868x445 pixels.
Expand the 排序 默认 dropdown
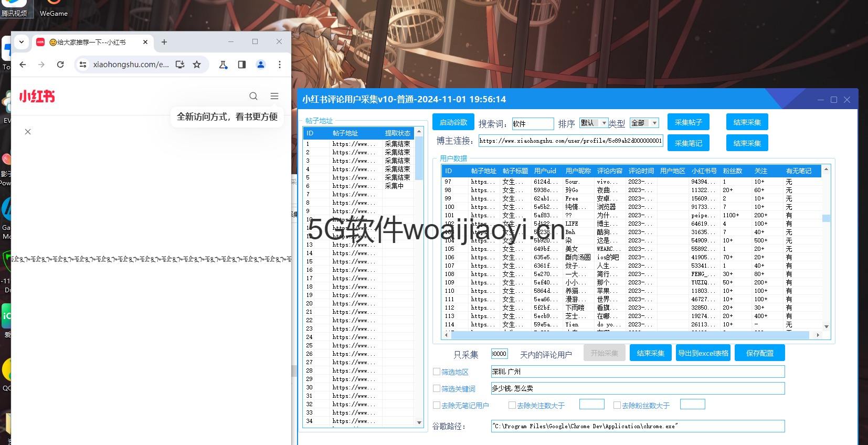point(594,123)
